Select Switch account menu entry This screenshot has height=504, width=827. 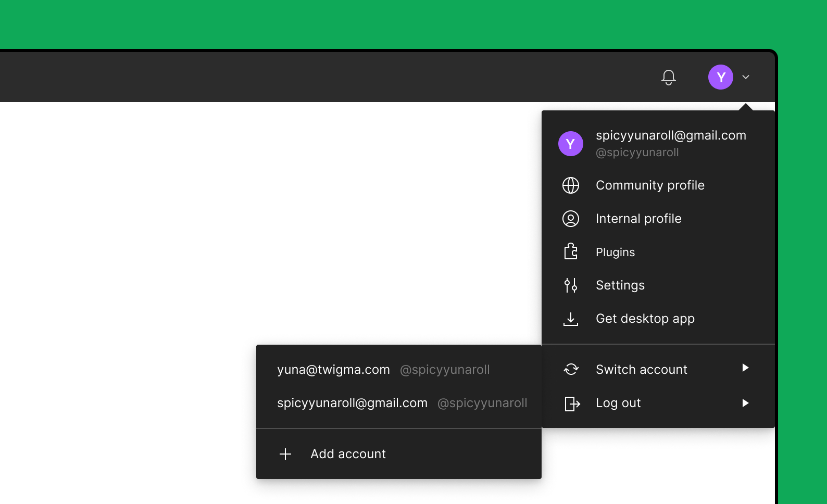658,369
